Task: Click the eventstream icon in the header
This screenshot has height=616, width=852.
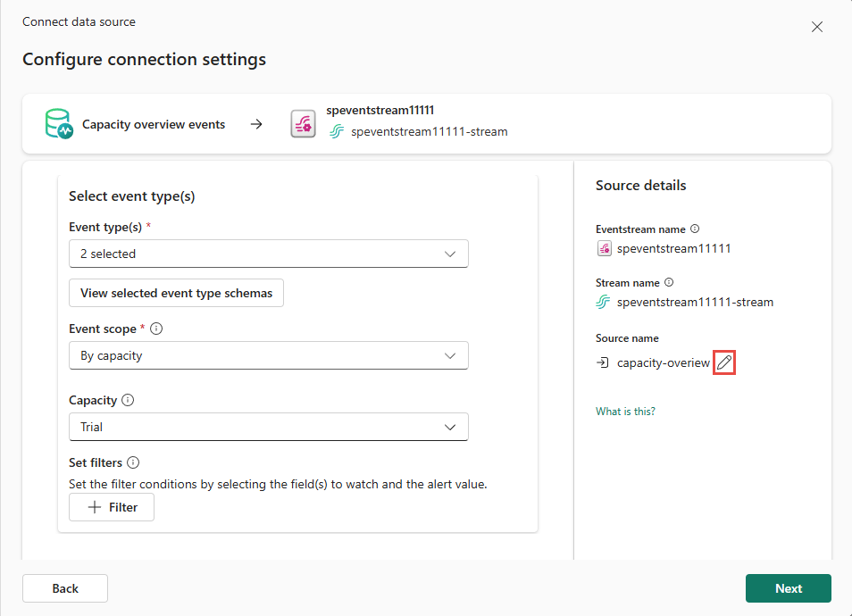Action: coord(303,124)
